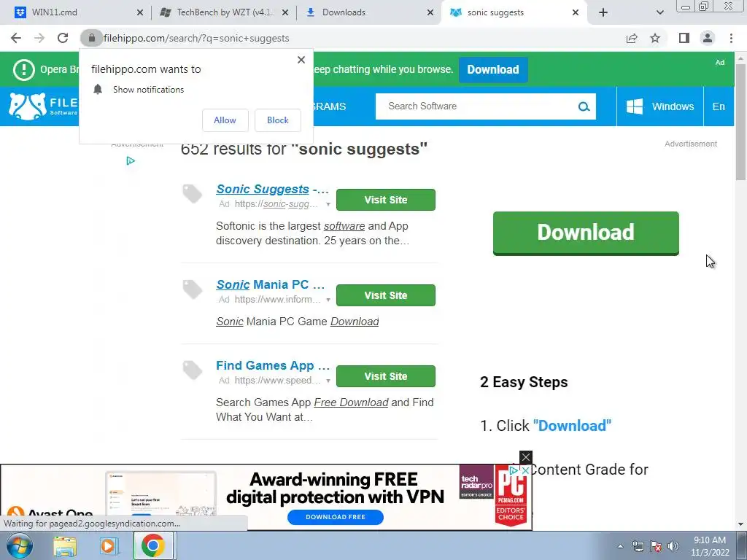Click the tag icon beside Find Games App
The width and height of the screenshot is (747, 560).
click(x=193, y=370)
